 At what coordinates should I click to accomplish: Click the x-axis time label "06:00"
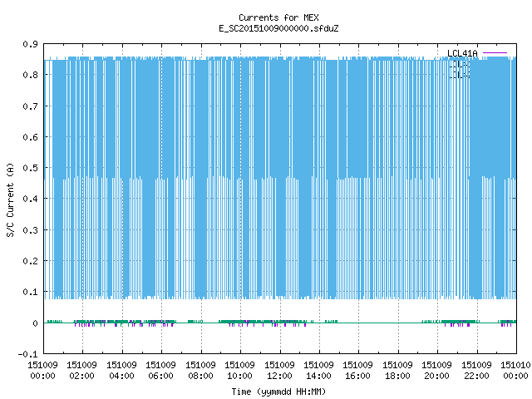pyautogui.click(x=160, y=376)
